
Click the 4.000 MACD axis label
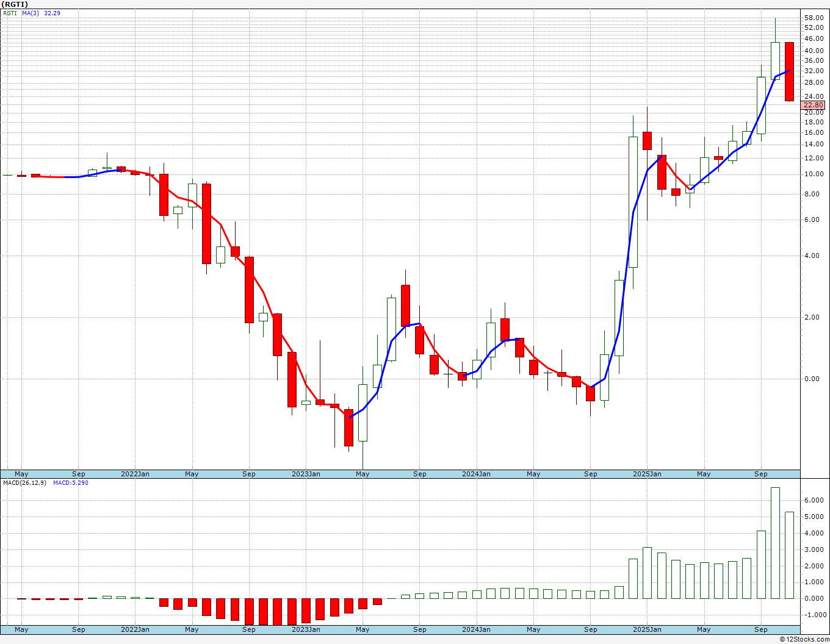point(814,533)
